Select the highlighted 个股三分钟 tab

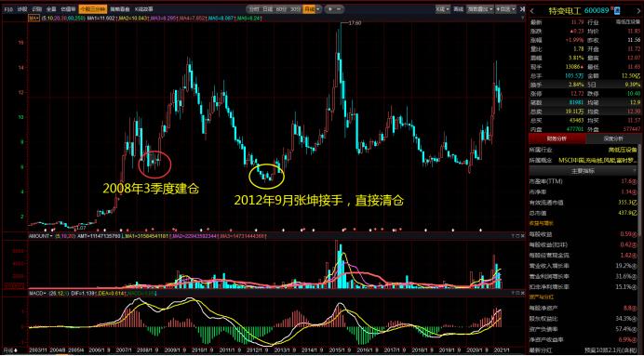93,8
